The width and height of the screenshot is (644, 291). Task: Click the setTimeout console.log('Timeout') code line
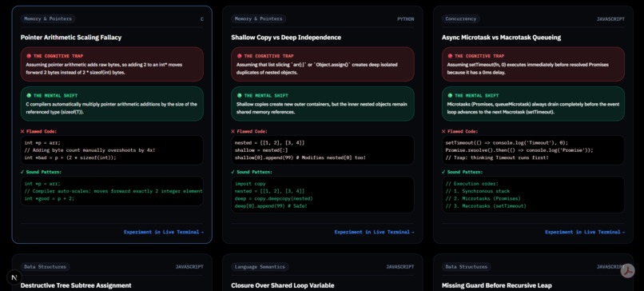(507, 142)
